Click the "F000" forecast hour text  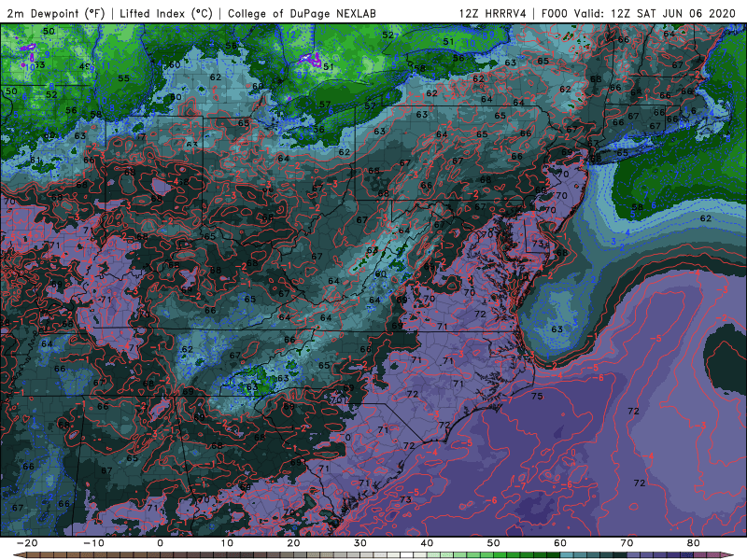556,14
